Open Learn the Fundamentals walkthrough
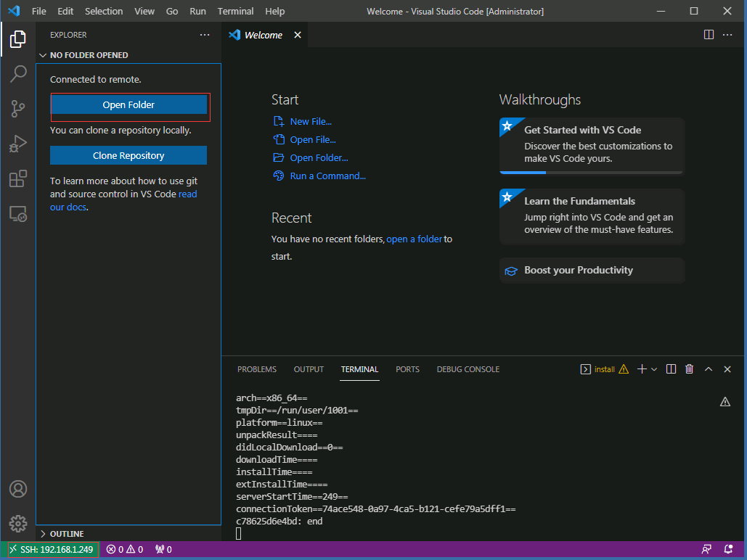Viewport: 747px width, 560px height. [592, 217]
